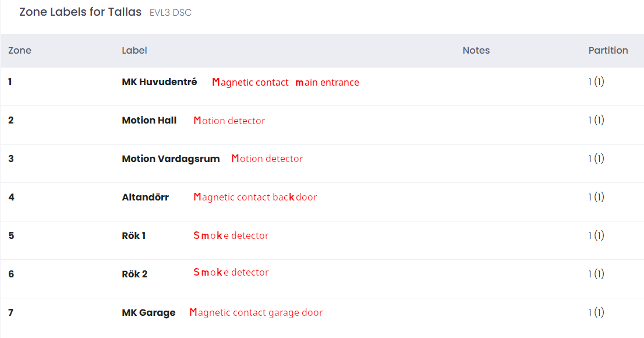Select the Rök 1 zone label
Image resolution: width=644 pixels, height=338 pixels.
point(133,235)
